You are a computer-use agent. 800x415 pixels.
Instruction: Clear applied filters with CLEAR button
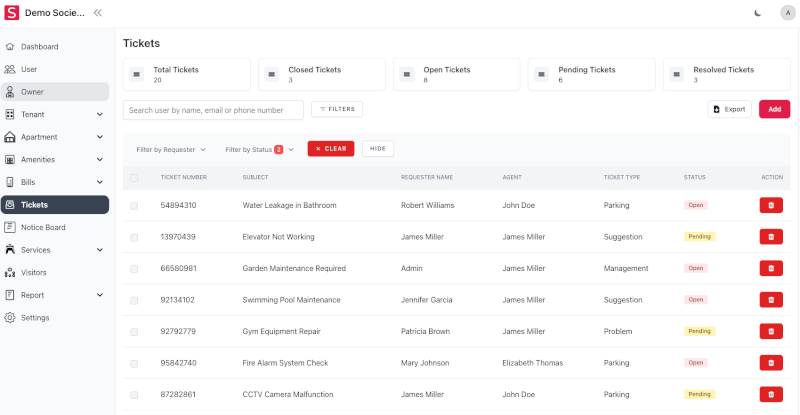(331, 149)
